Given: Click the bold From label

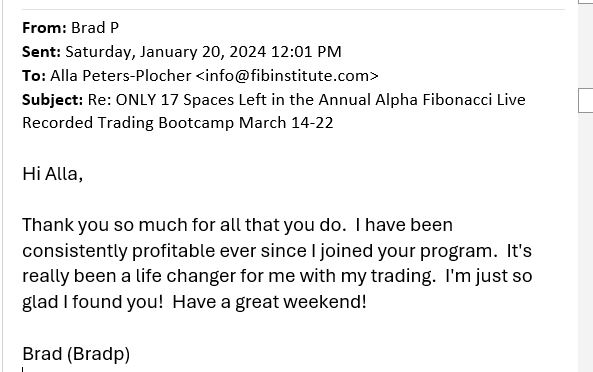Looking at the screenshot, I should 44,28.
